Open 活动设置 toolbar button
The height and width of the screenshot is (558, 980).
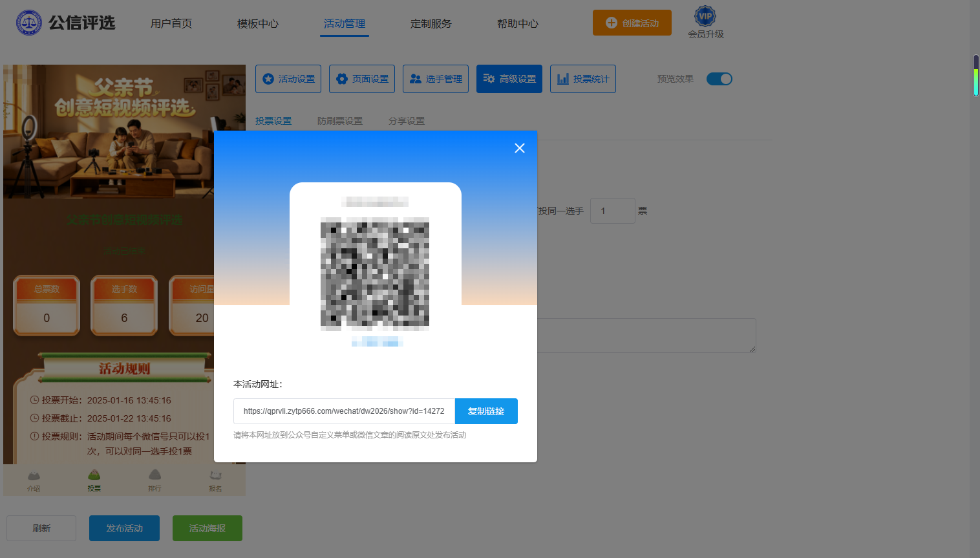(x=288, y=79)
